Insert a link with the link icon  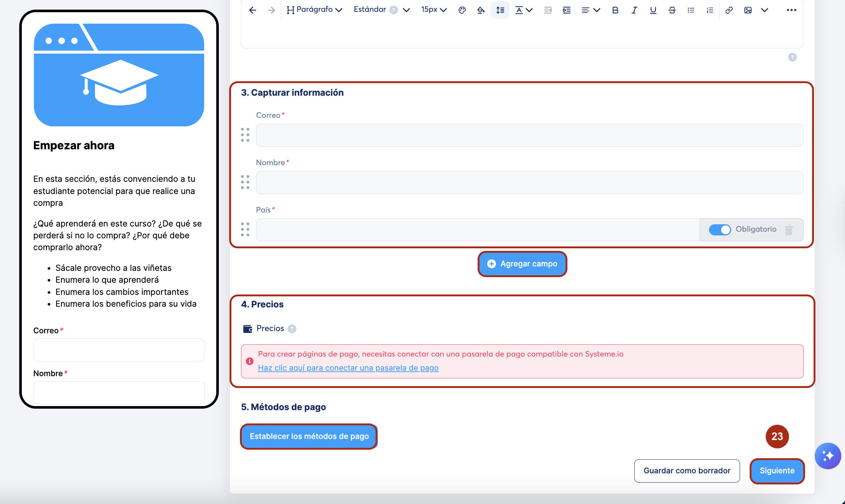pos(729,10)
